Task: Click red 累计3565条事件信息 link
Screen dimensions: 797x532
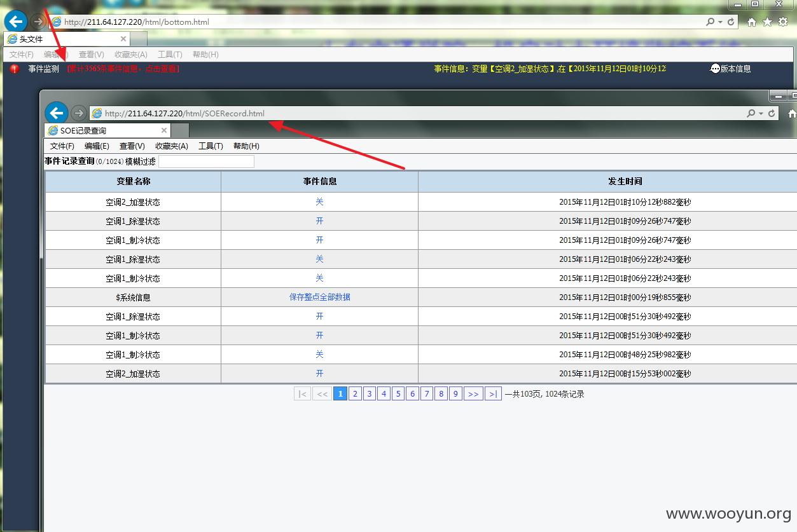Action: tap(123, 69)
